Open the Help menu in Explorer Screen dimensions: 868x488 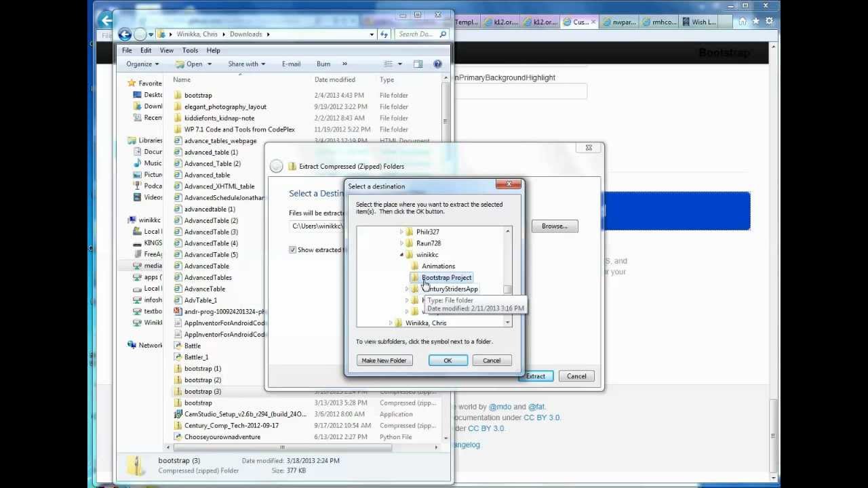tap(213, 50)
